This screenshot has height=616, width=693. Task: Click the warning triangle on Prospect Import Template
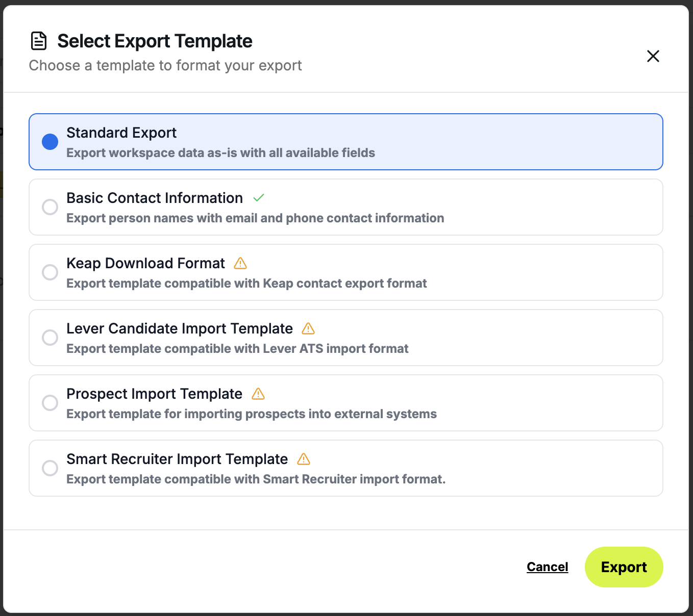tap(258, 394)
